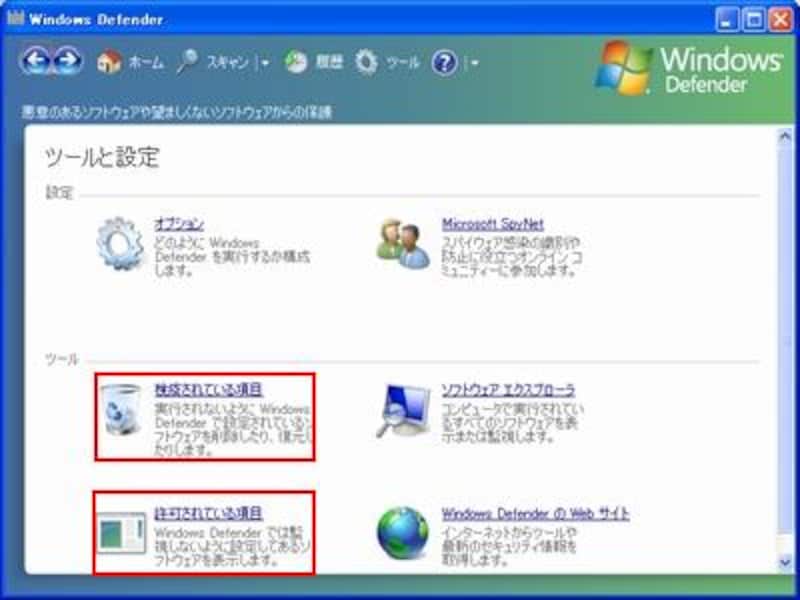Click the scrollbar up arrow

pyautogui.click(x=785, y=136)
